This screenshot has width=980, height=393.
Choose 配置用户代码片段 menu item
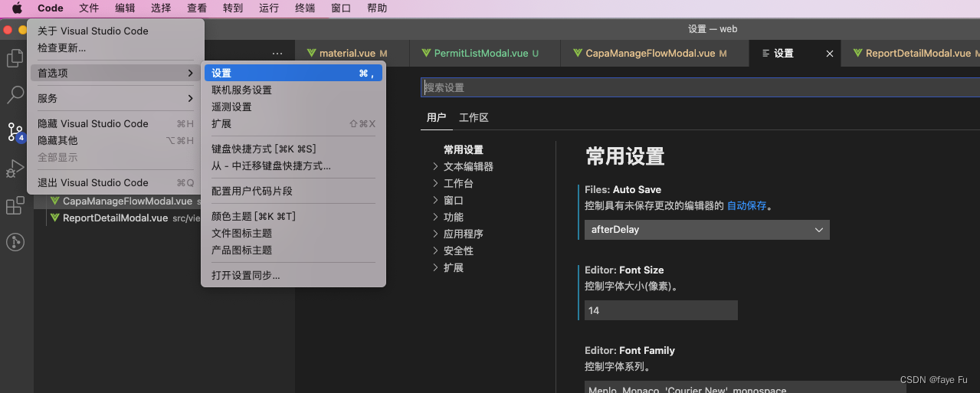click(x=293, y=191)
